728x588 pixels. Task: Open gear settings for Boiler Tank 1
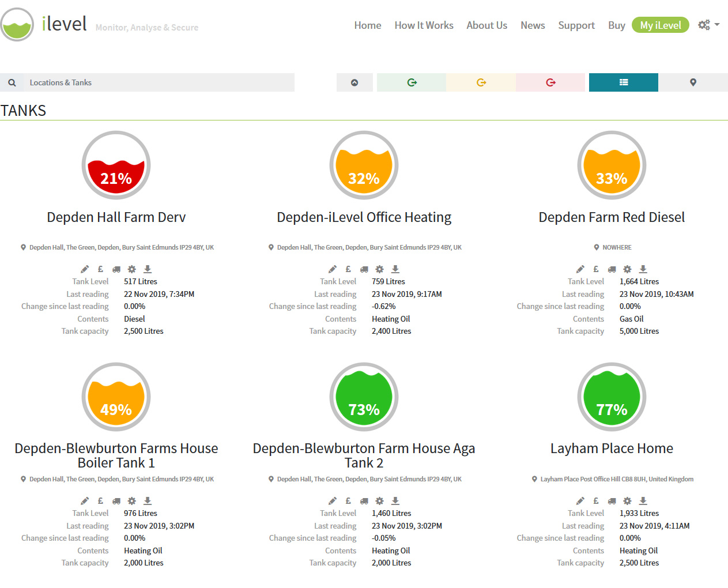tap(132, 501)
